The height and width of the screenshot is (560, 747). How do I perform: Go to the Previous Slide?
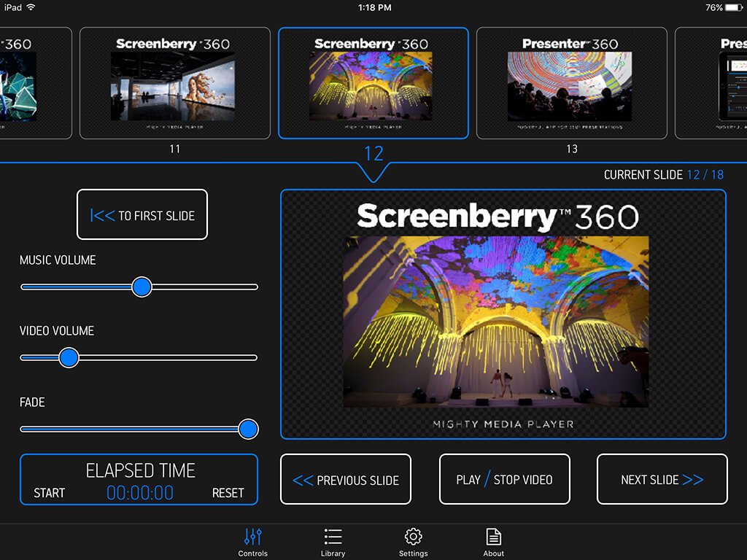point(346,479)
